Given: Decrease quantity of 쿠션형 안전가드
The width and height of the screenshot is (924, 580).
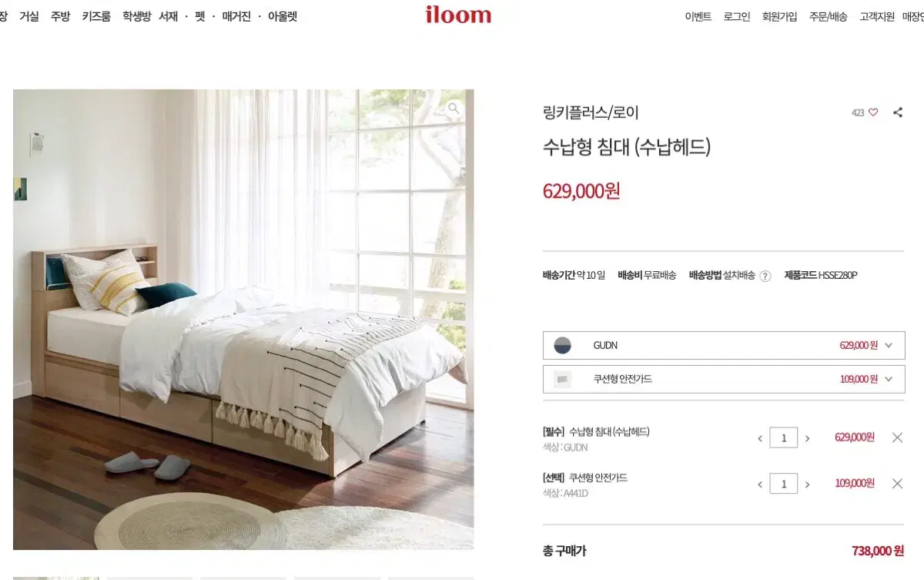Looking at the screenshot, I should coord(760,484).
